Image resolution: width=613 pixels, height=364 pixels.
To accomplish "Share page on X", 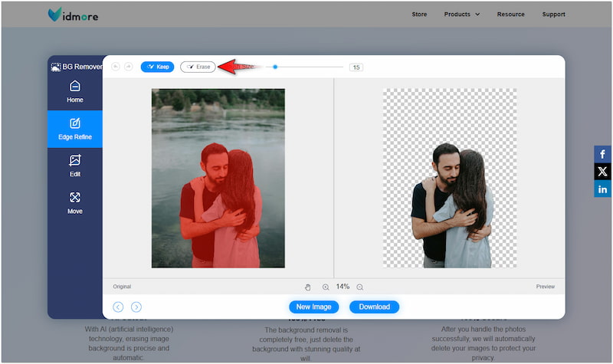I will (602, 172).
